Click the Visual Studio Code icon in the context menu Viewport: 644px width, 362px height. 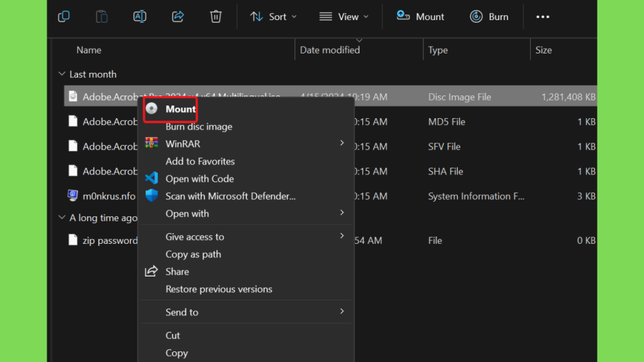coord(152,178)
